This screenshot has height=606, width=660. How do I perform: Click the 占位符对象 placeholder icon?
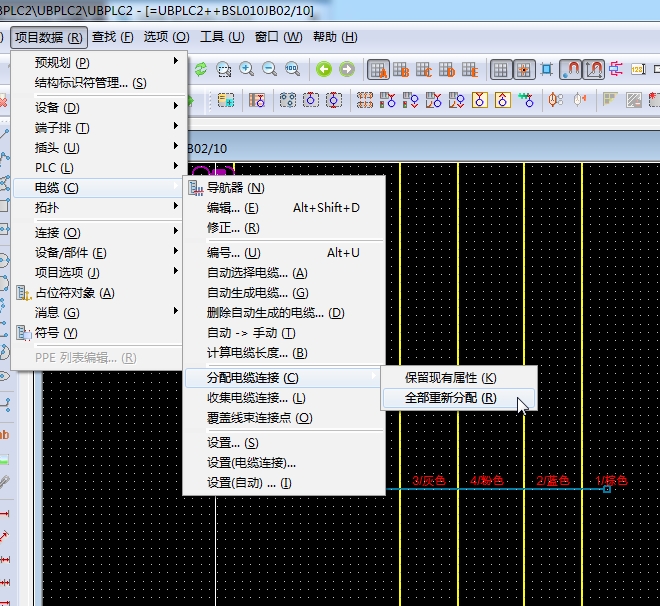click(23, 293)
